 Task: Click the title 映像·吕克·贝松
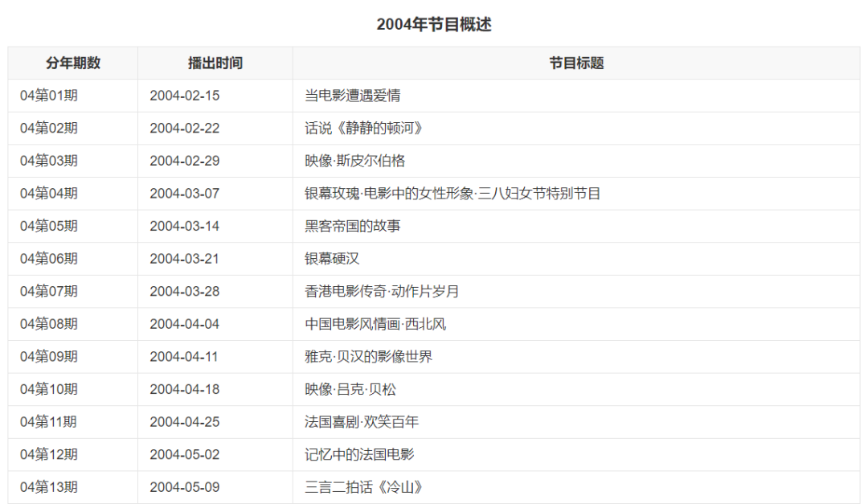click(x=350, y=389)
